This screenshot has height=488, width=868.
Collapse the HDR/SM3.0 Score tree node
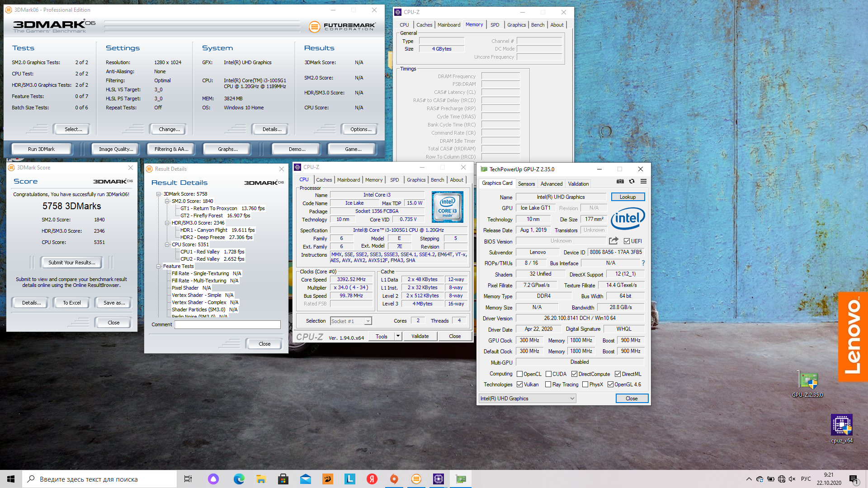pyautogui.click(x=167, y=223)
